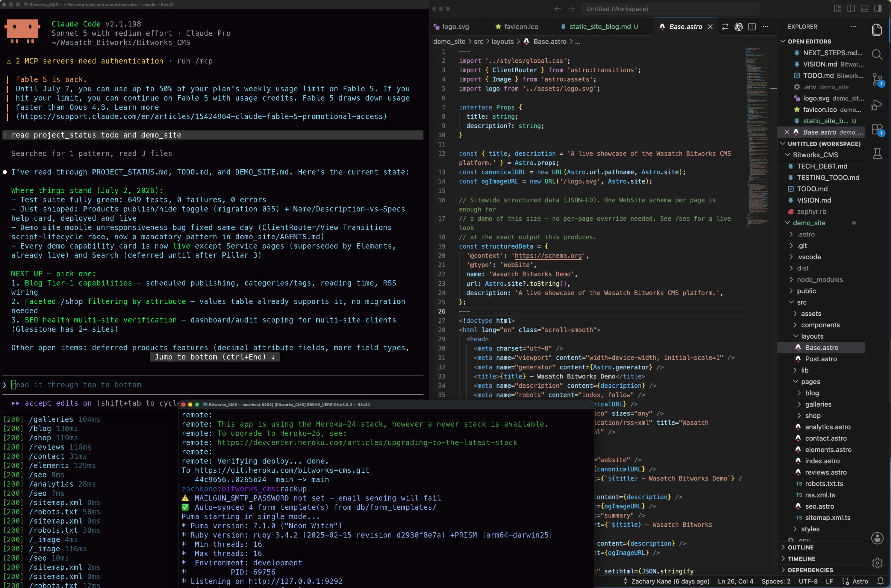Screen dimensions: 891x588
Task: Click the Go Back arrow in the title bar
Action: pos(558,9)
